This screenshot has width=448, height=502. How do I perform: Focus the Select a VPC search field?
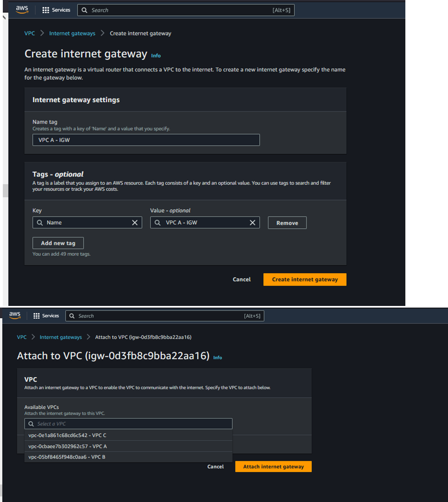tap(129, 423)
